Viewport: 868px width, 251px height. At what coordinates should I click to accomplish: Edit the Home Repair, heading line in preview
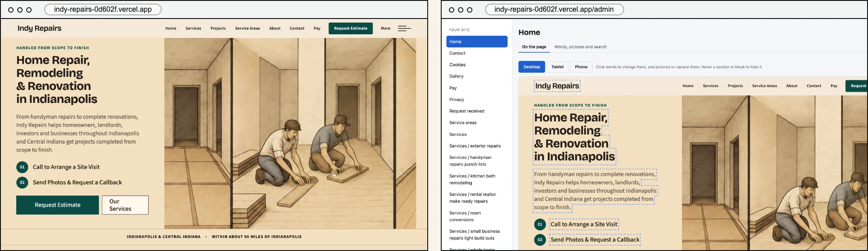pyautogui.click(x=571, y=117)
